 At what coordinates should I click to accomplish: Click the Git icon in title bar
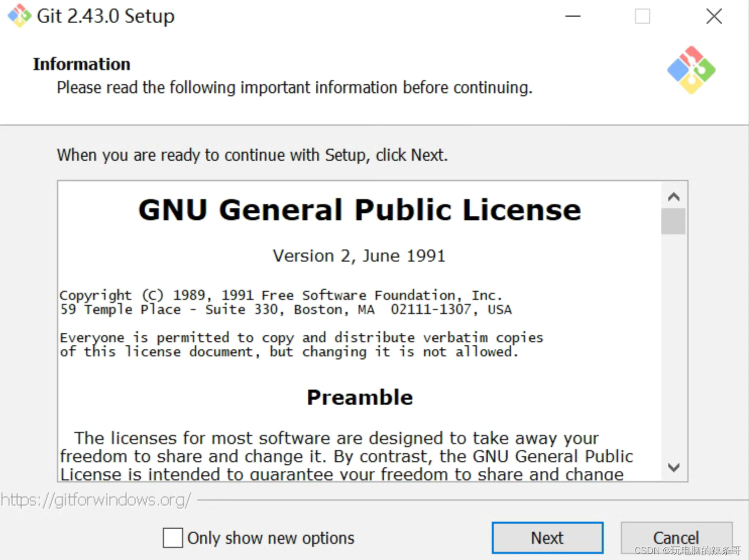click(19, 16)
